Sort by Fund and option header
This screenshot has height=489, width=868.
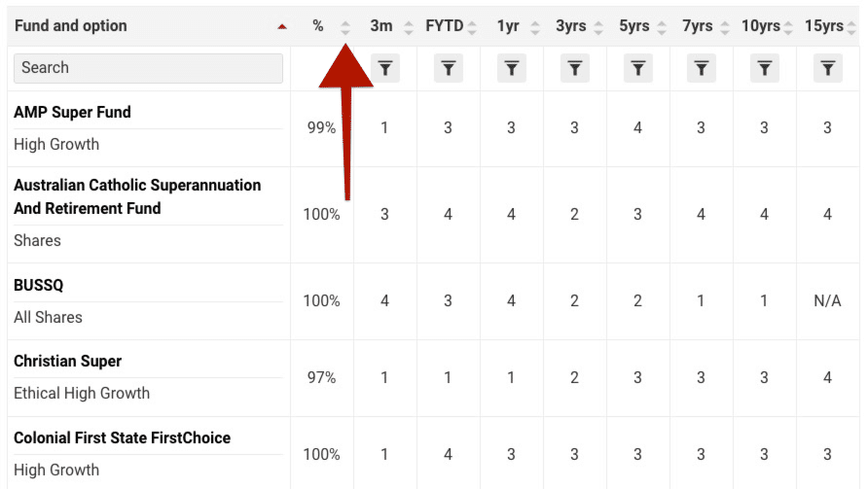pyautogui.click(x=71, y=26)
